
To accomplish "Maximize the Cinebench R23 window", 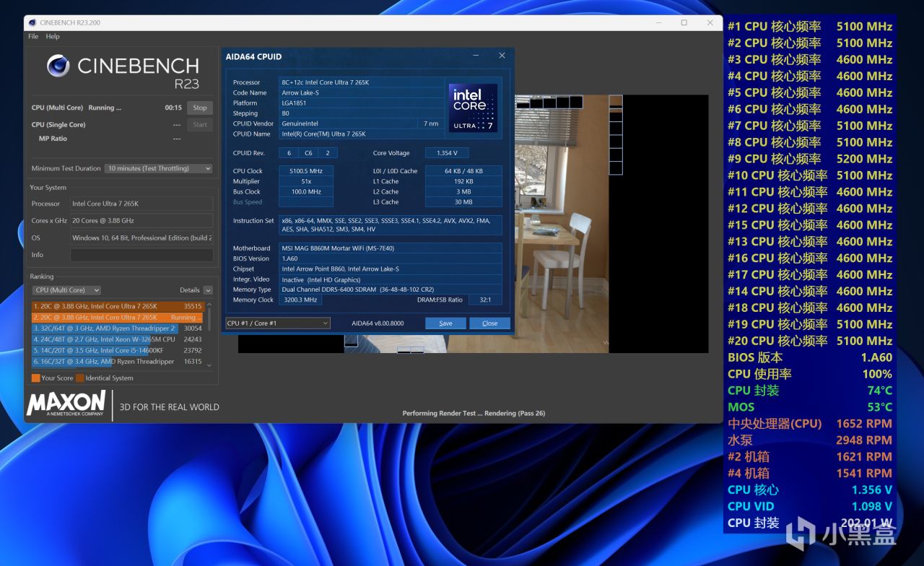I will tap(684, 22).
